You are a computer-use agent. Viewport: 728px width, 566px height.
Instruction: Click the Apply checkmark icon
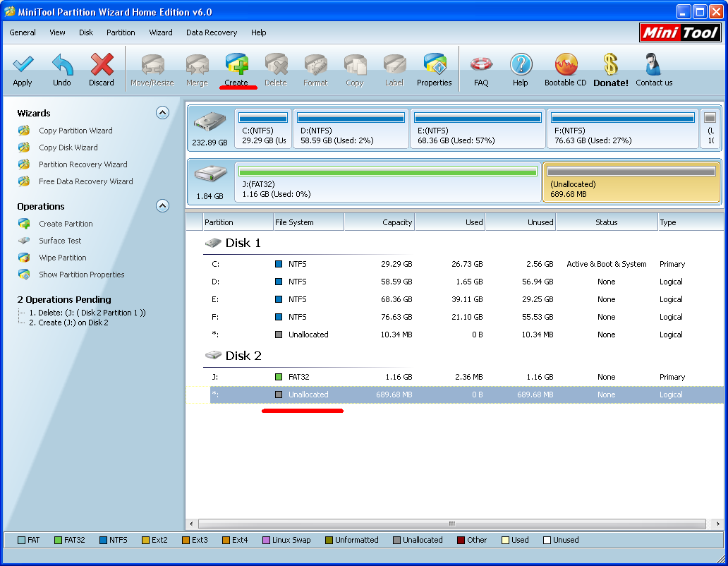point(23,66)
